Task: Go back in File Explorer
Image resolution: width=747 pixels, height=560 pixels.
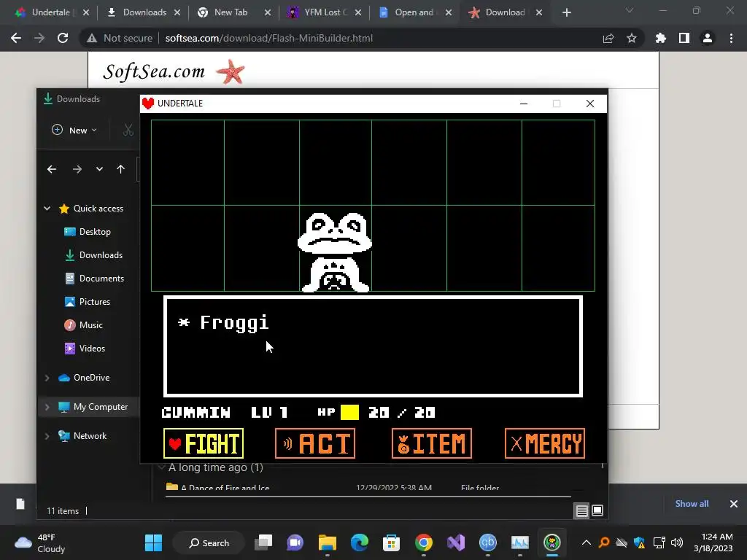Action: coord(52,169)
